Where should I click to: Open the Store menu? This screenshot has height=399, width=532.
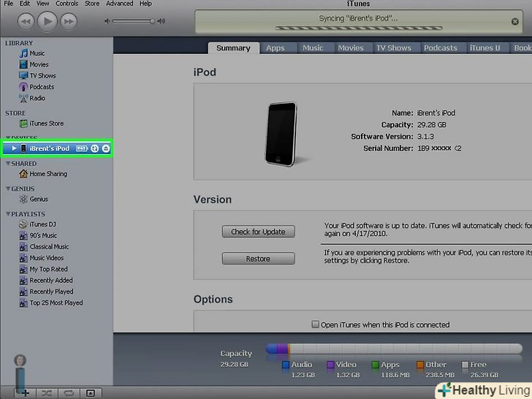(x=92, y=4)
